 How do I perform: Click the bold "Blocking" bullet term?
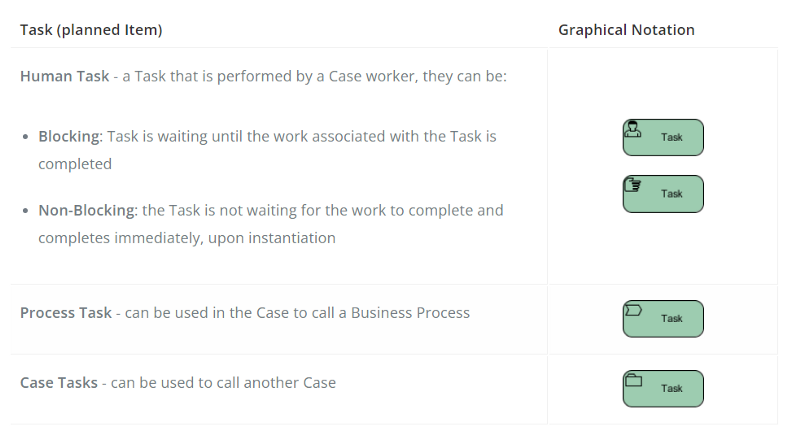pos(70,135)
